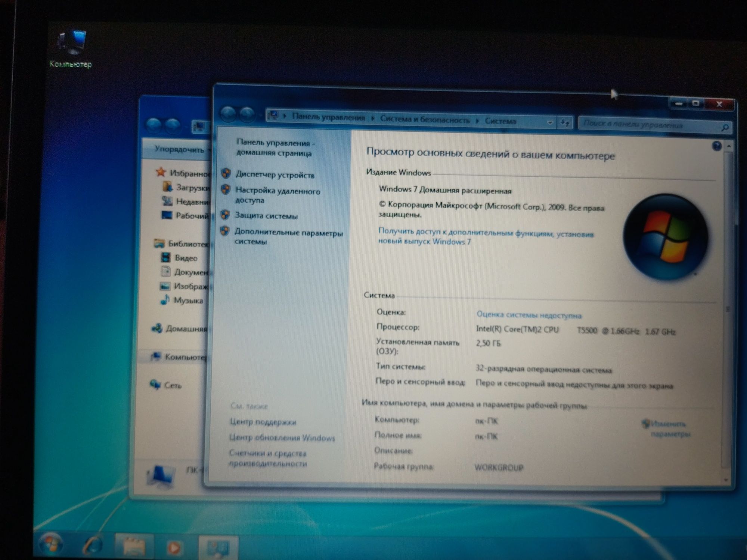Open Счетчики и средства производительности
The width and height of the screenshot is (747, 560).
(268, 458)
